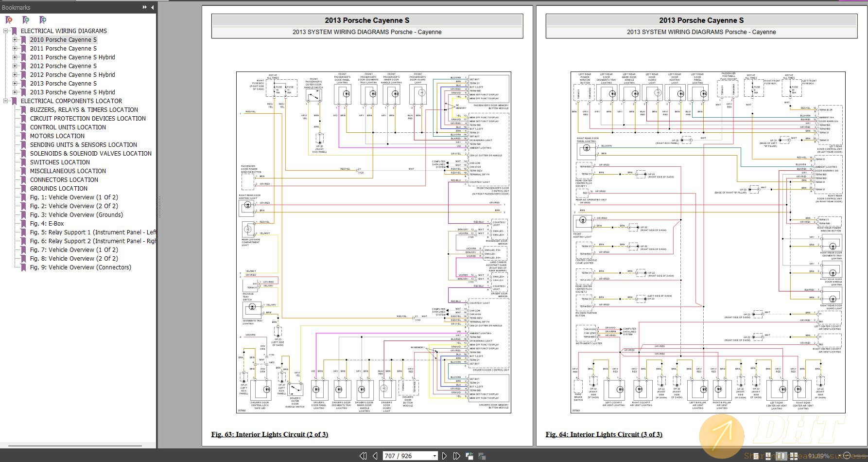Click the zoom out minus button

coord(847,456)
